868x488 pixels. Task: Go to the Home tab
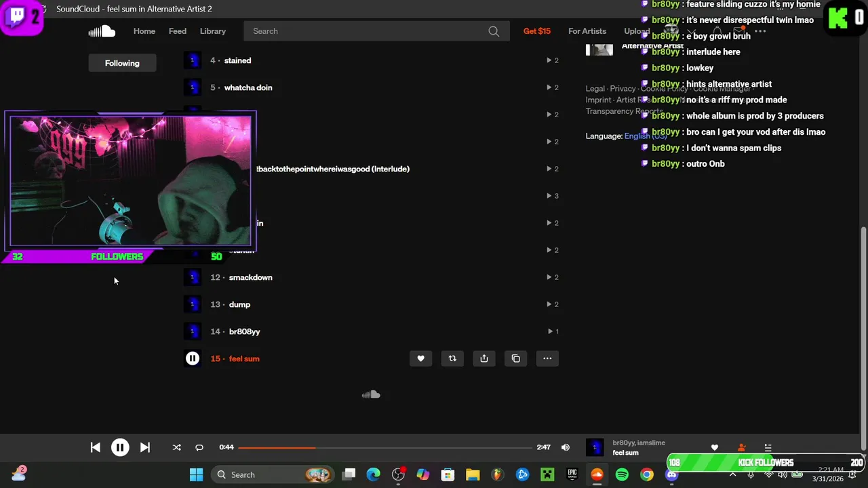(x=144, y=31)
